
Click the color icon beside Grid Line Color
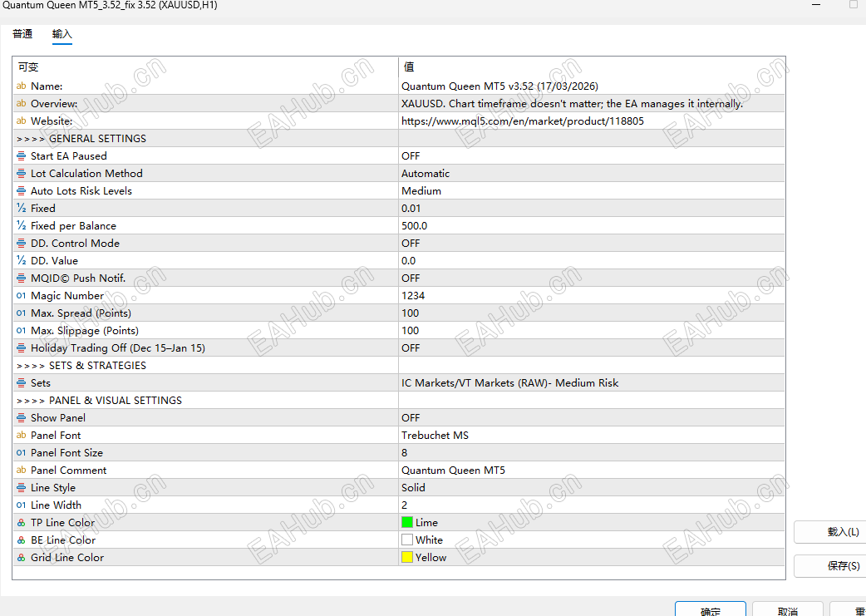[21, 558]
